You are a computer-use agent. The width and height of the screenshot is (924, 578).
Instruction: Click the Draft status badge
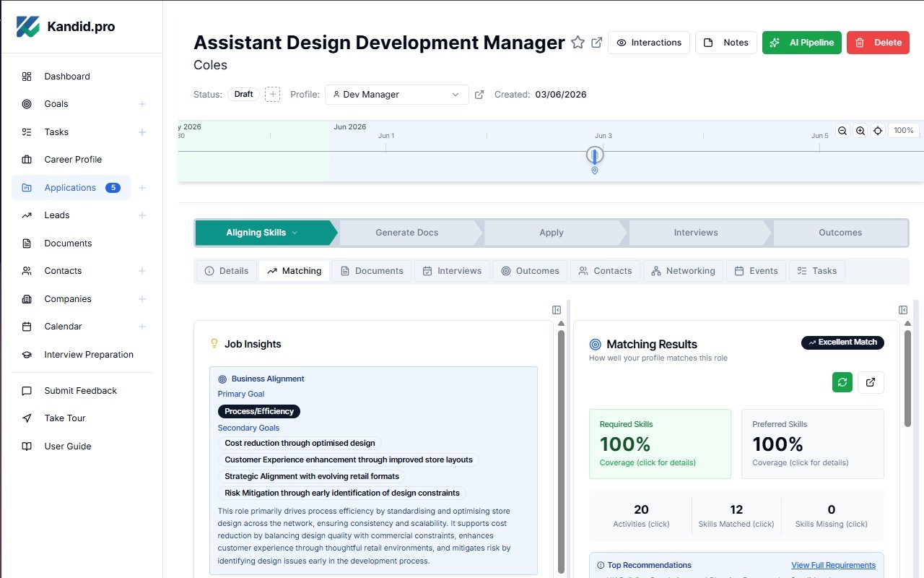click(x=244, y=95)
